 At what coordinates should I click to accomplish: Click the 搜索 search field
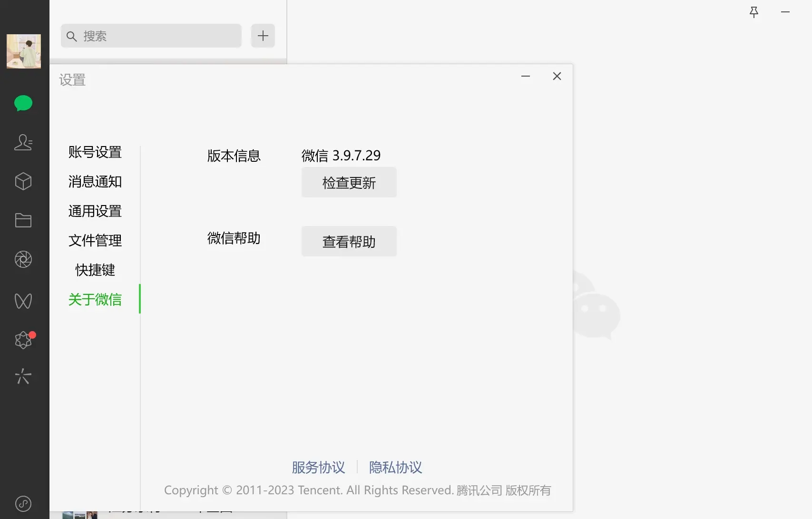(x=151, y=36)
